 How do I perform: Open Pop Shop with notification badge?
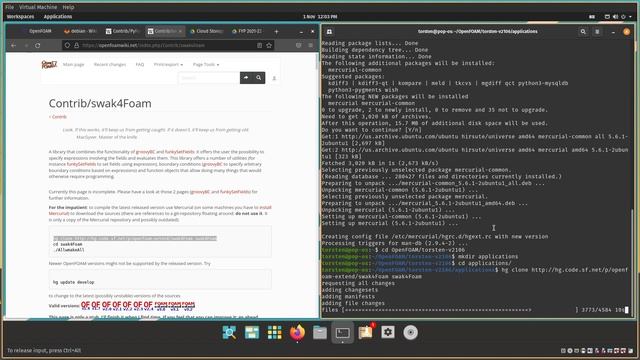tap(365, 333)
